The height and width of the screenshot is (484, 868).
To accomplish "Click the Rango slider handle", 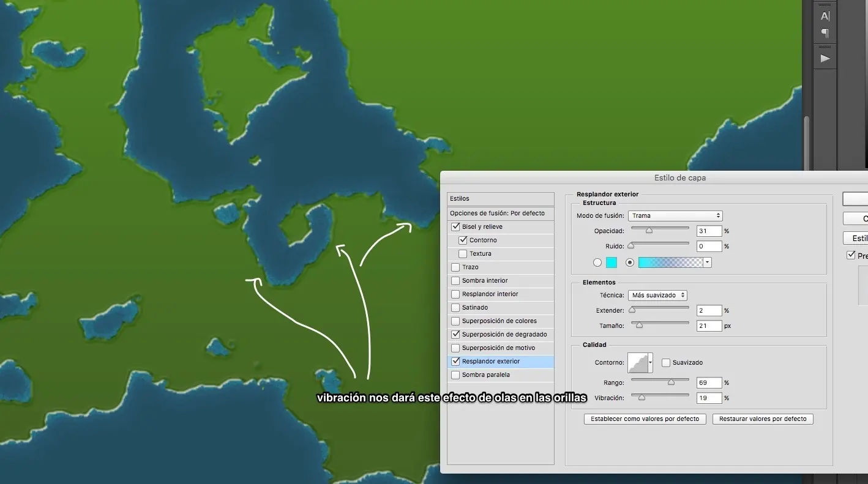I will point(671,382).
